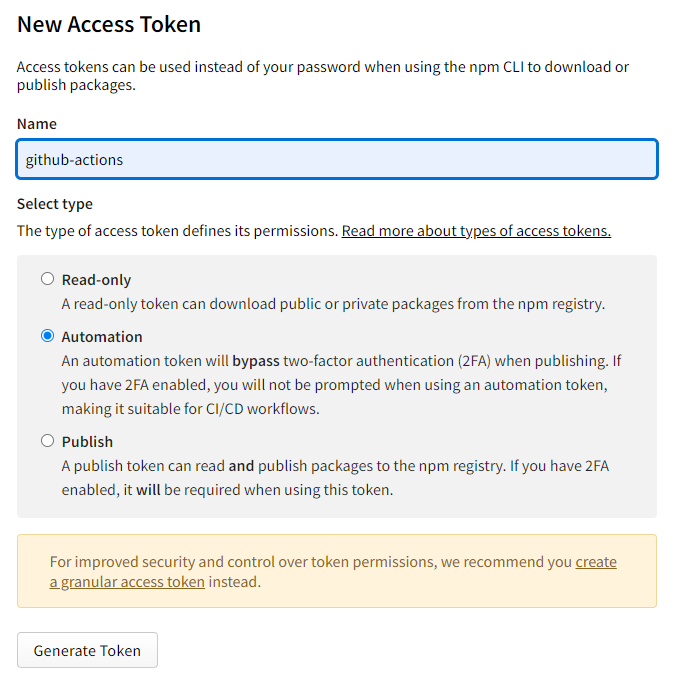Click the 'Name' field label
Viewport: 685px width, 687px height.
[37, 124]
